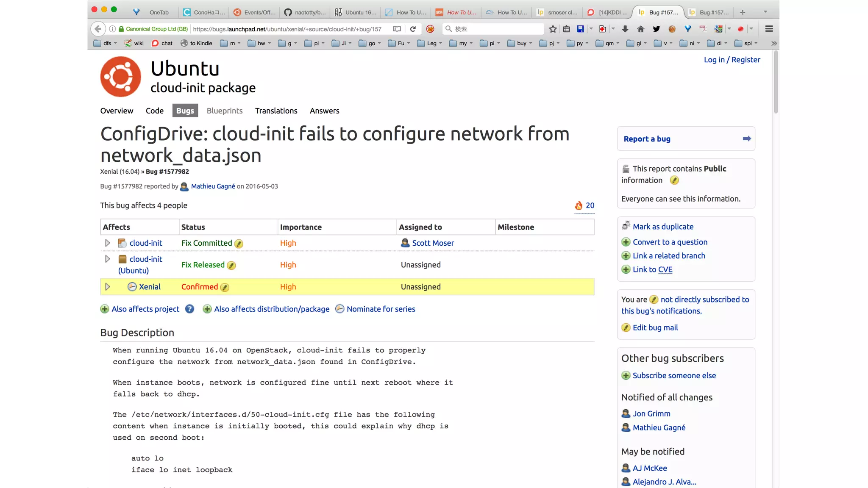Reload the page with the refresh icon
Screen dimensions: 868x488
click(x=413, y=29)
